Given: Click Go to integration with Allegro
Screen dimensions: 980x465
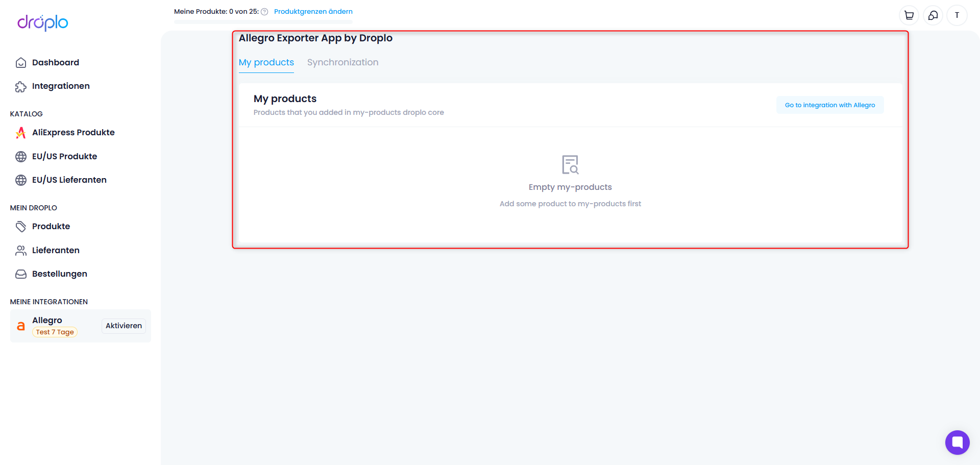Looking at the screenshot, I should [x=830, y=105].
